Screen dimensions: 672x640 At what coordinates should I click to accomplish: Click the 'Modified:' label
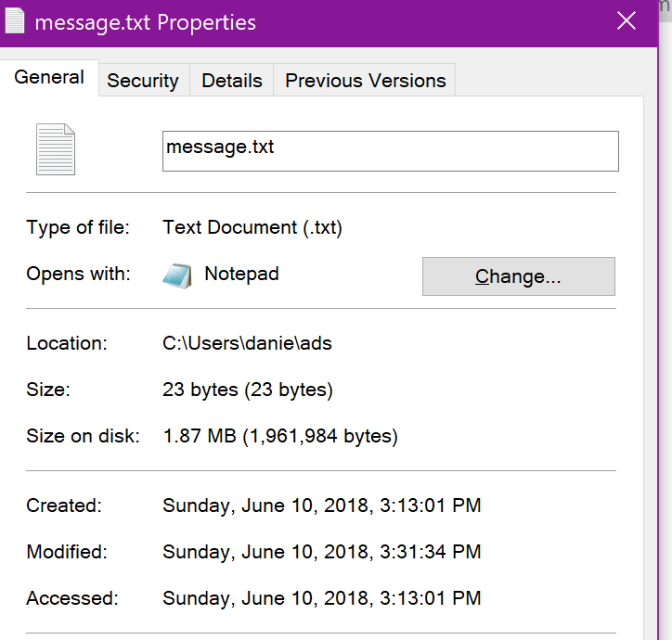67,552
